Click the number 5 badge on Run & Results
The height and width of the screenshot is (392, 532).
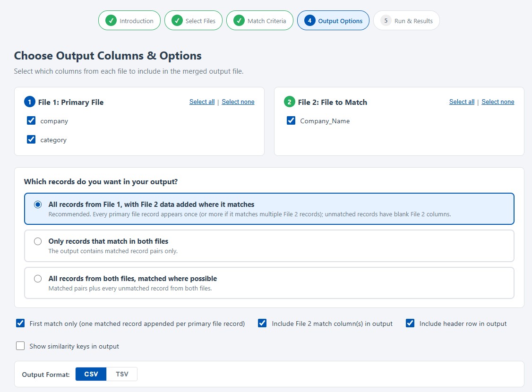[x=386, y=21]
